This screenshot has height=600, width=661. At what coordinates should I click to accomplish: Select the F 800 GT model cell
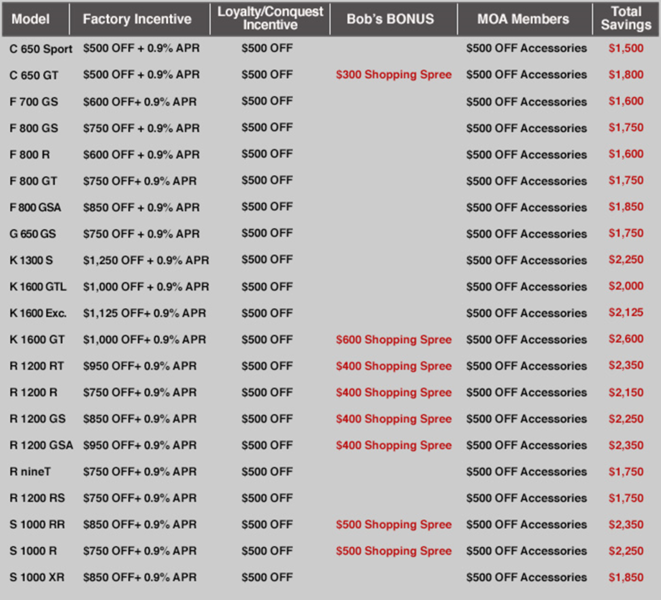pyautogui.click(x=33, y=181)
